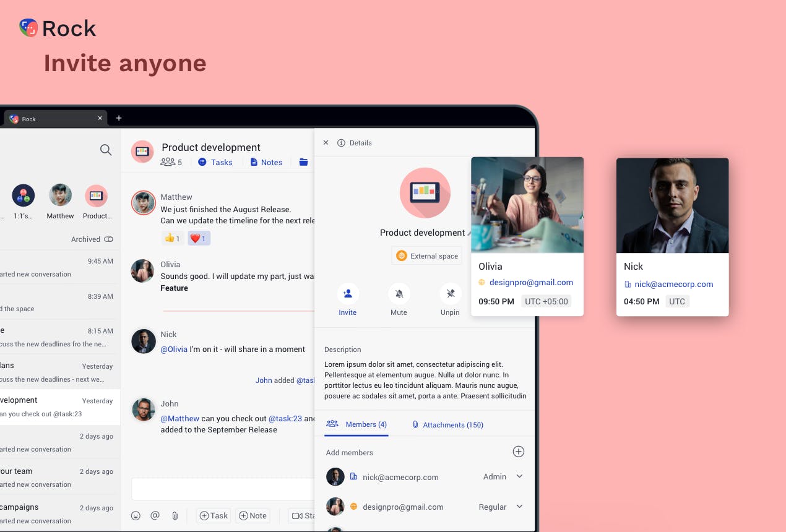Select the highlighted conversation mentioning @task:23
786x532 pixels.
[x=60, y=407]
